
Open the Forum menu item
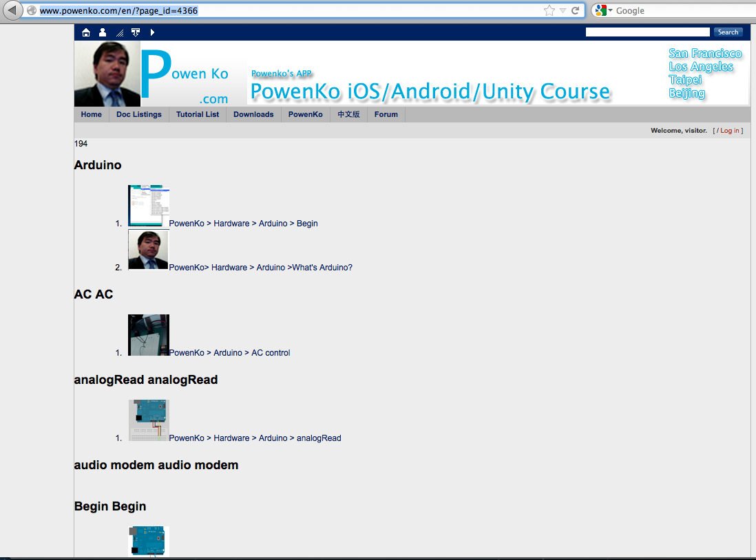click(386, 114)
